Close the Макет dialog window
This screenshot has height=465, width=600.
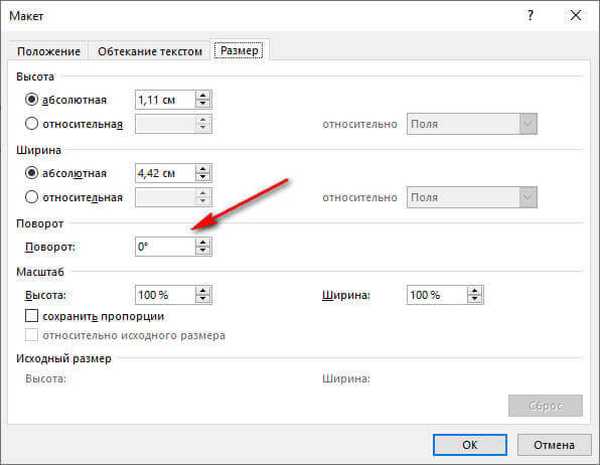pyautogui.click(x=576, y=16)
